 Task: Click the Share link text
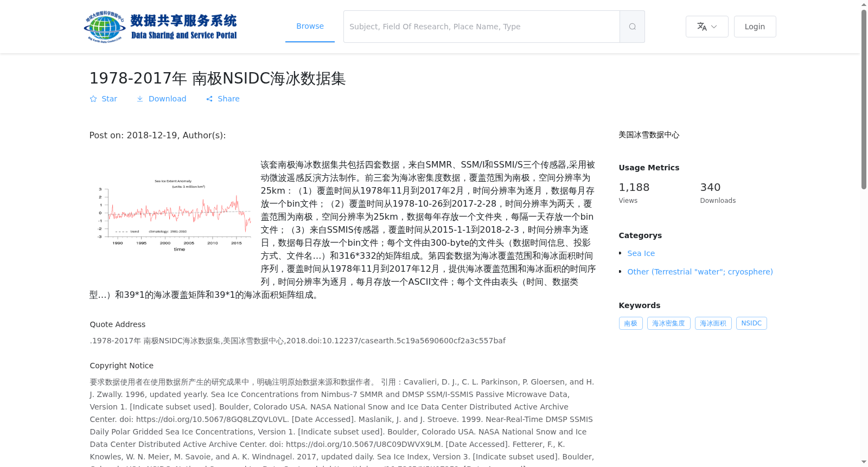pyautogui.click(x=228, y=99)
